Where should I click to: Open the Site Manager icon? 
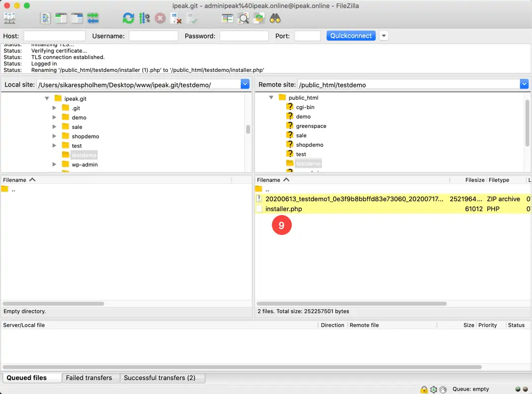pyautogui.click(x=9, y=18)
